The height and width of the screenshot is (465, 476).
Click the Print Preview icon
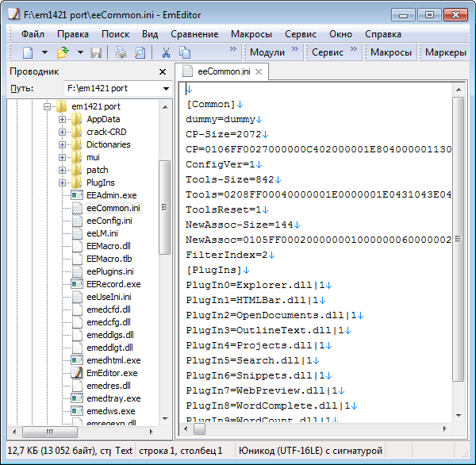[x=140, y=52]
